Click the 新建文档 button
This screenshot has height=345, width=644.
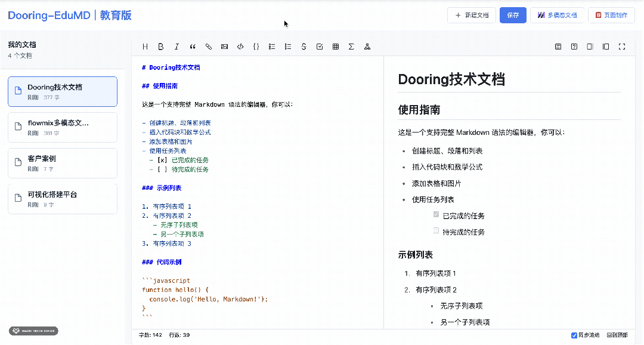click(x=472, y=15)
